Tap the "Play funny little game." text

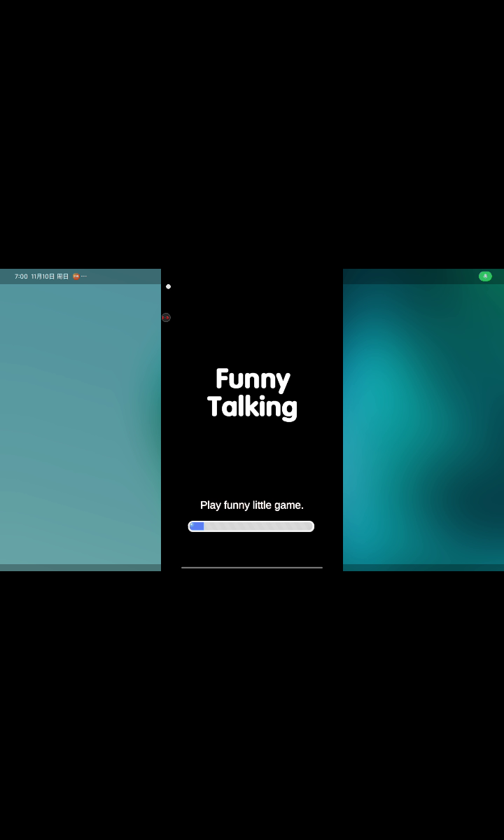click(x=252, y=505)
